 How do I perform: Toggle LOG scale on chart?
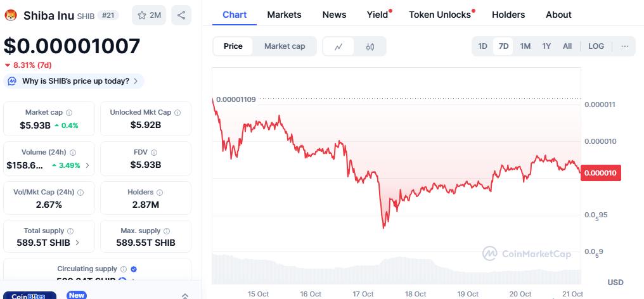(x=596, y=46)
